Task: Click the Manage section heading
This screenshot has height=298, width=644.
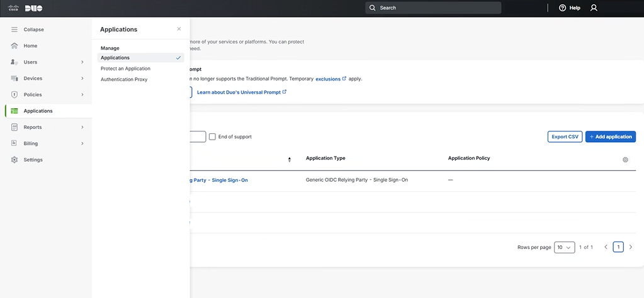Action: (x=110, y=48)
